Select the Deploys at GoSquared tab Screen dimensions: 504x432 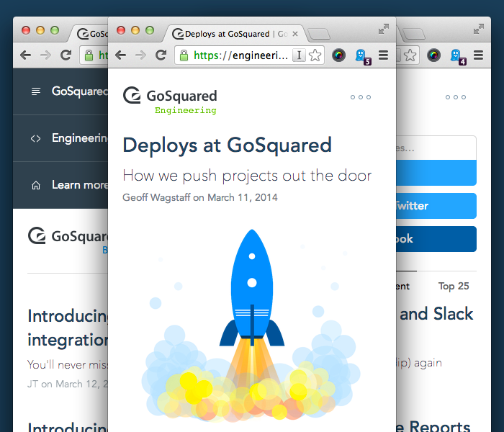[x=235, y=34]
